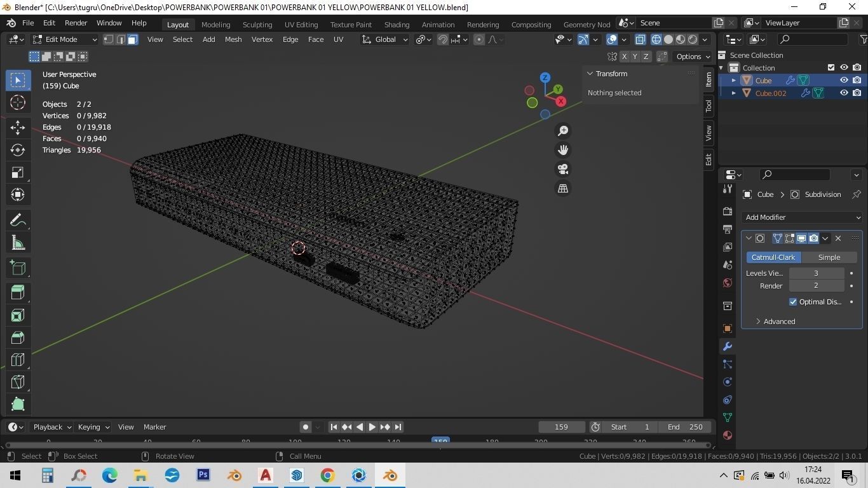Open the Edit Mode dropdown

tap(65, 39)
